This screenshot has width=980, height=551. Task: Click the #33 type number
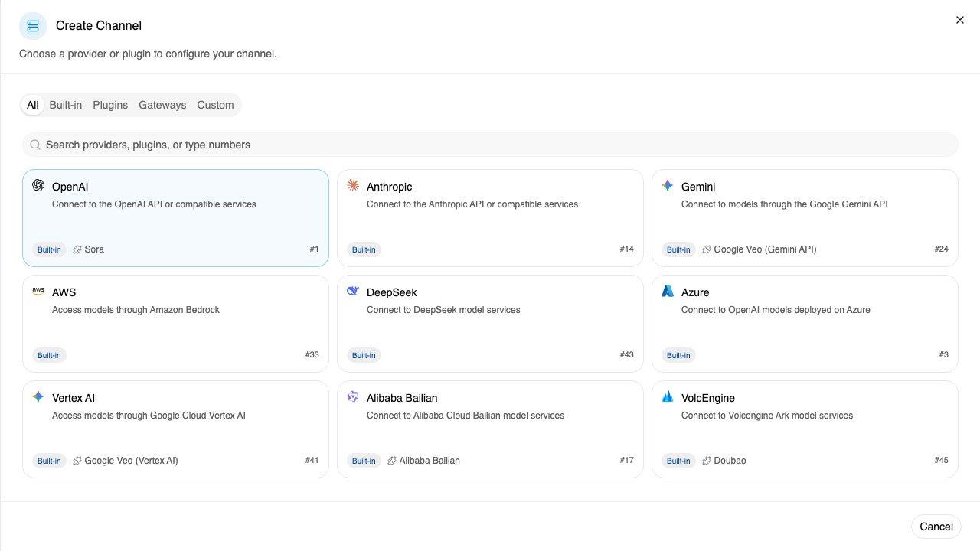312,355
